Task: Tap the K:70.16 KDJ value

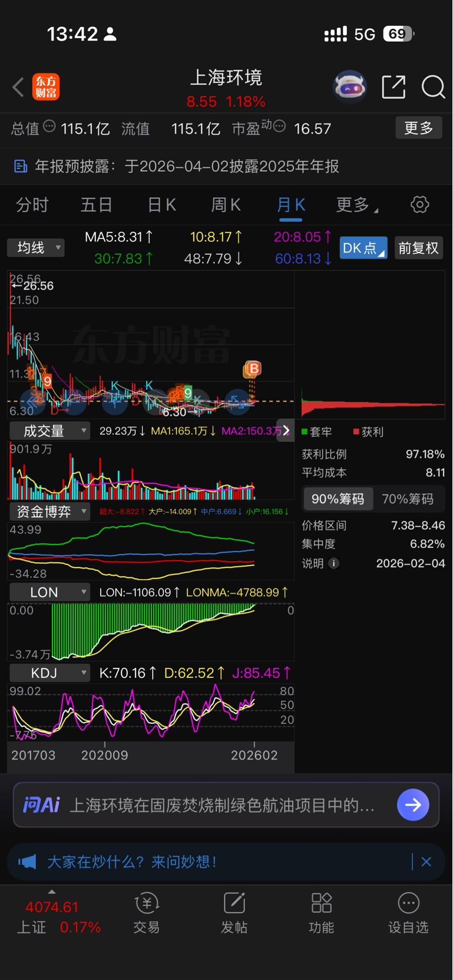Action: tap(128, 673)
